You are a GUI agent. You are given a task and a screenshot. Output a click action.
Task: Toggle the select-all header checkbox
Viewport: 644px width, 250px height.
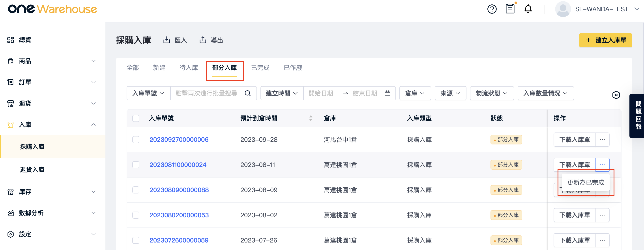[x=136, y=118]
